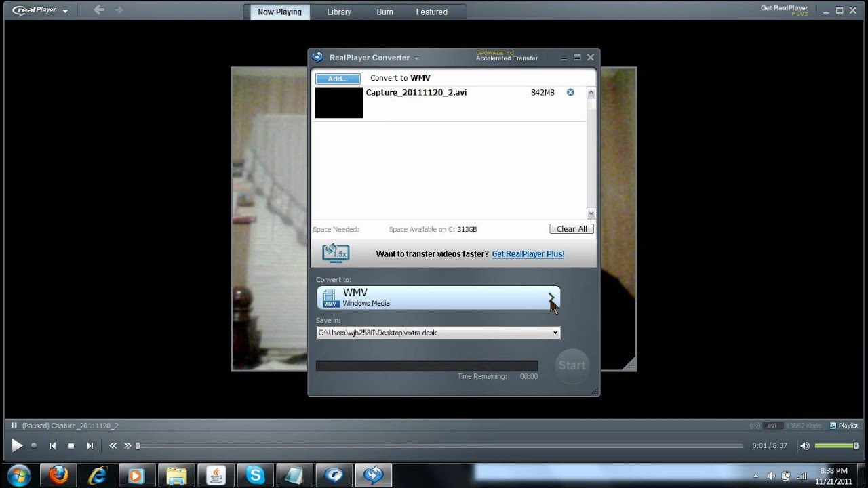Open Windows Media Player from the taskbar
Screen dimensions: 868x488
pyautogui.click(x=137, y=475)
